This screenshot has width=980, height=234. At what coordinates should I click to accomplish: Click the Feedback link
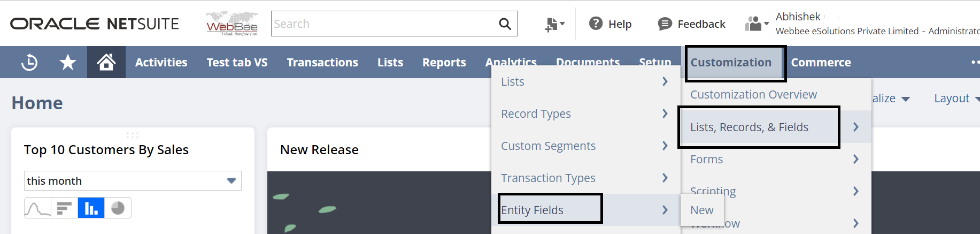[x=701, y=24]
